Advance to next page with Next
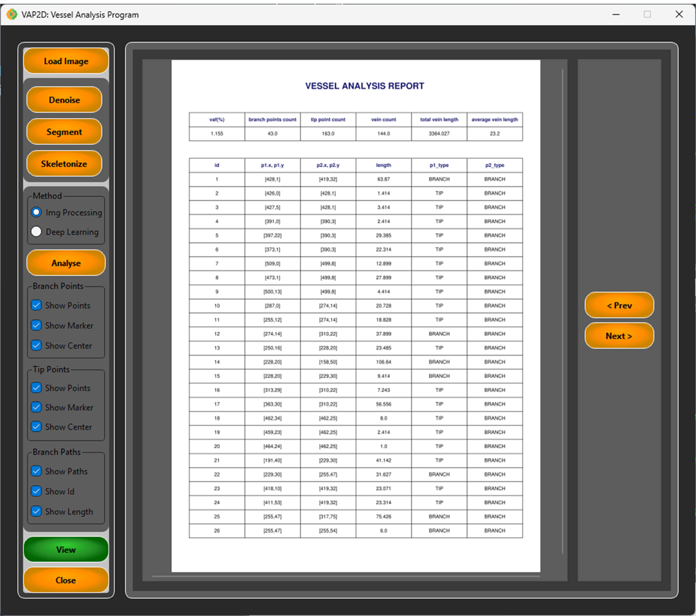The height and width of the screenshot is (616, 696). [619, 336]
